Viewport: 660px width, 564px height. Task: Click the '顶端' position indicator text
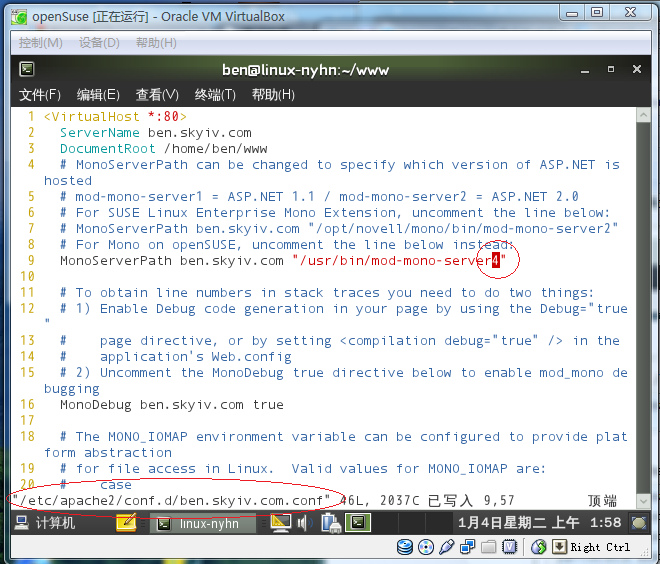pos(602,501)
